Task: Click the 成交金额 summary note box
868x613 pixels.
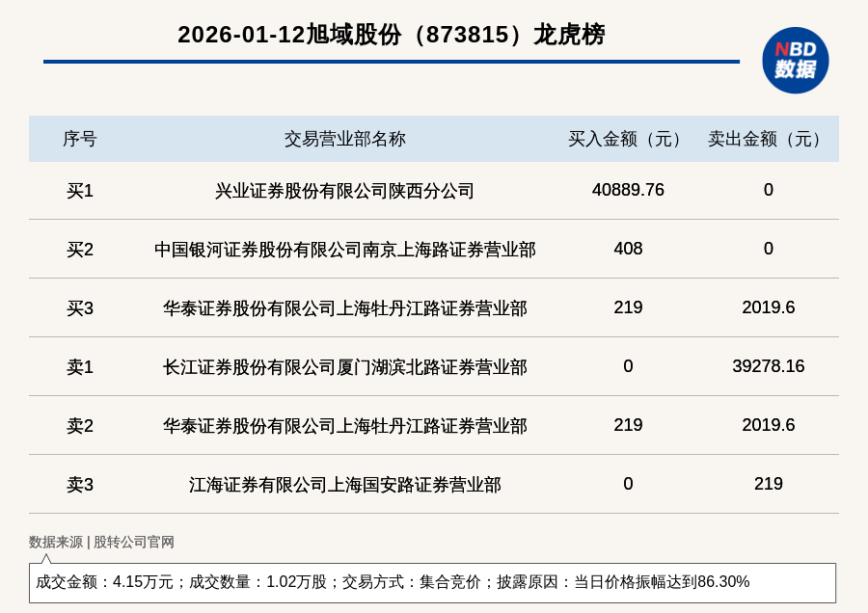Action: pyautogui.click(x=432, y=582)
